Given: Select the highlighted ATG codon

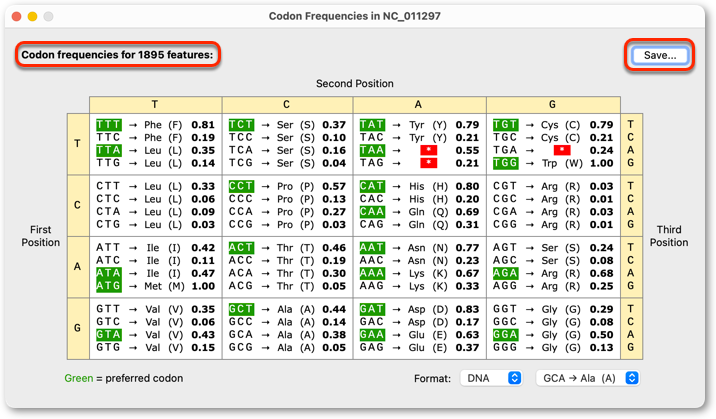Looking at the screenshot, I should point(109,286).
